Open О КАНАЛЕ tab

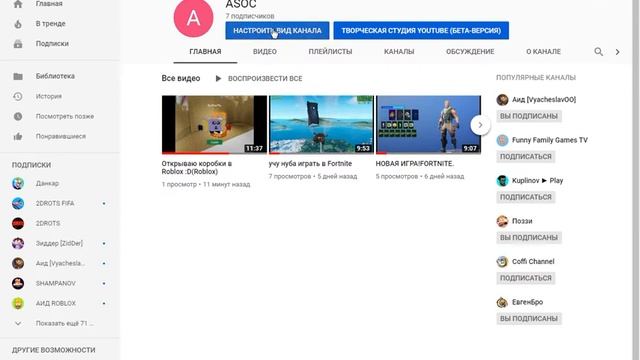click(543, 52)
